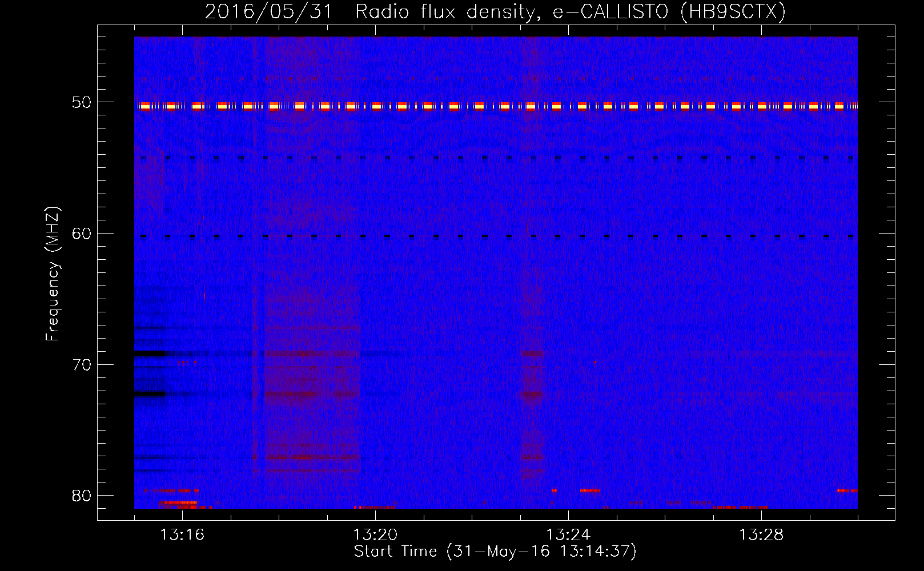Image resolution: width=924 pixels, height=571 pixels.
Task: Click the '13:24' time tick label
Action: pyautogui.click(x=568, y=535)
